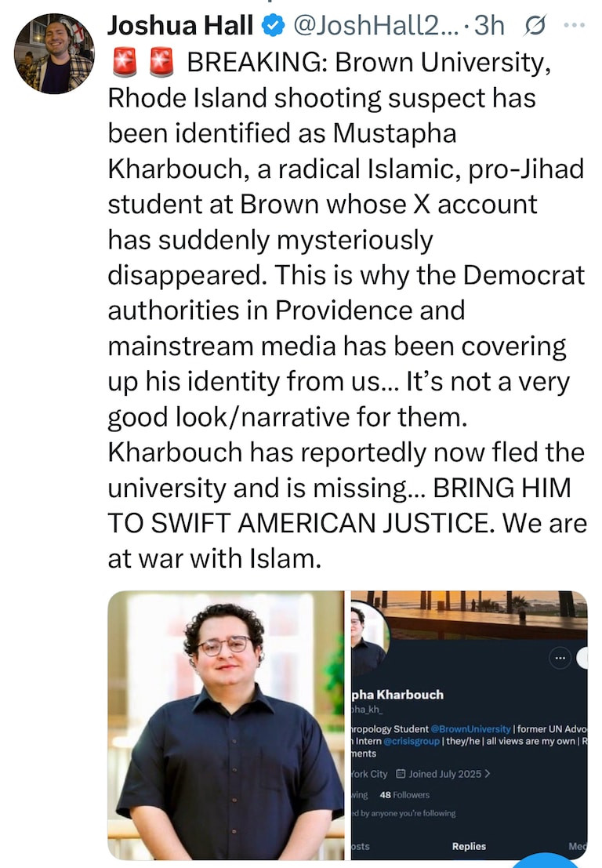Click the blue verified checkmark badge
The height and width of the screenshot is (868, 602).
pos(272,25)
